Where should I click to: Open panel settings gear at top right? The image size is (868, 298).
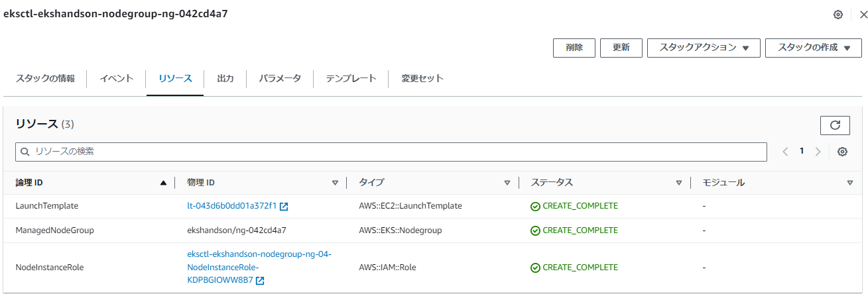coord(838,15)
